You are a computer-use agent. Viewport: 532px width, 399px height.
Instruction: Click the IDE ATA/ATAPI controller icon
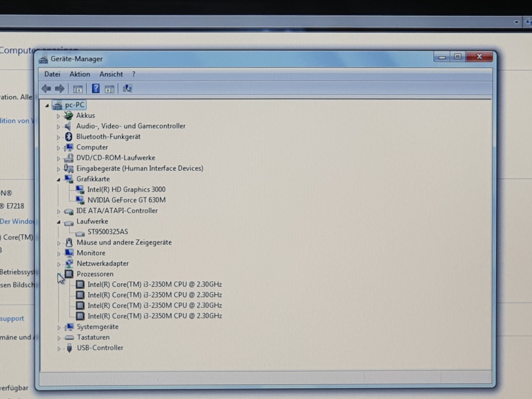click(69, 211)
